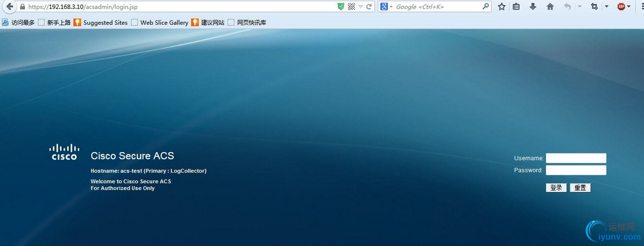The height and width of the screenshot is (246, 644).
Task: Click the Welcome to Cisco Secure ACS text
Action: point(131,181)
